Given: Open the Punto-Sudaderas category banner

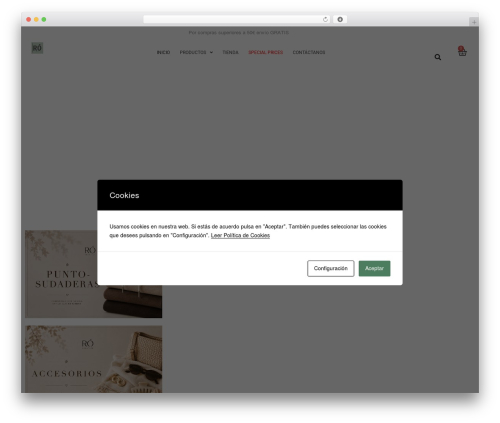Looking at the screenshot, I should pos(94,274).
